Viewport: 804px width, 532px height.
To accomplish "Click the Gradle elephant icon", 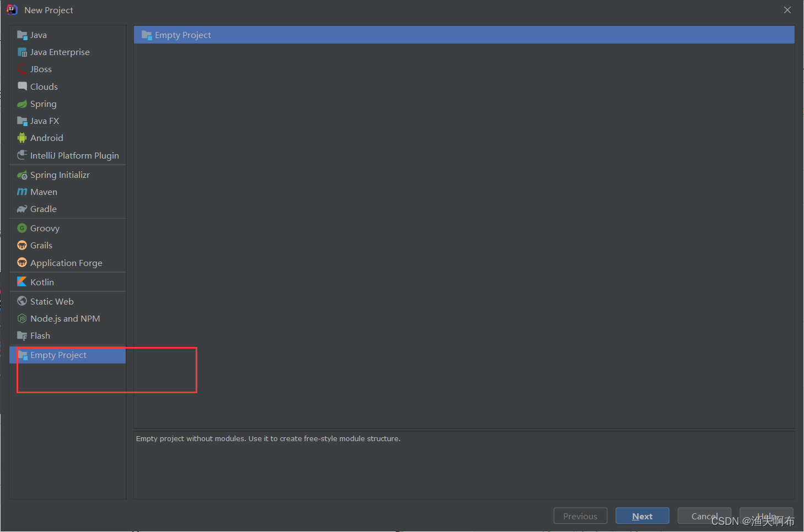I will coord(22,209).
